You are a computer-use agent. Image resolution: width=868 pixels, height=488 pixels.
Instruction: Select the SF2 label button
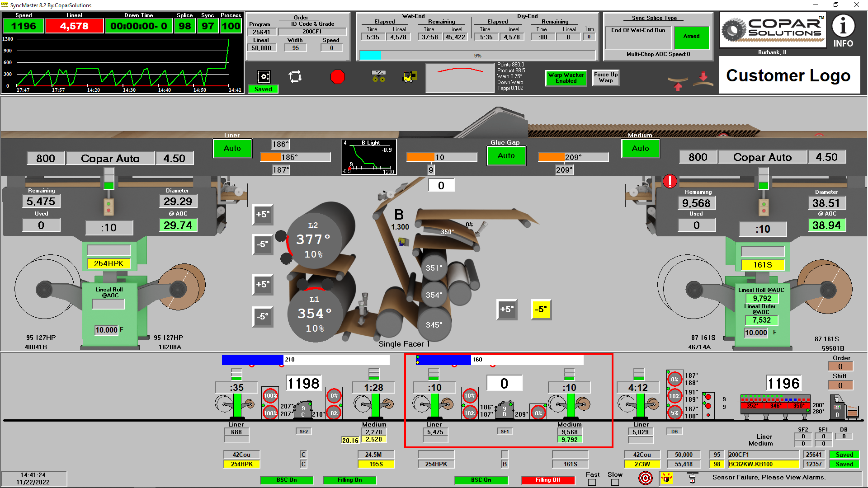(x=304, y=432)
